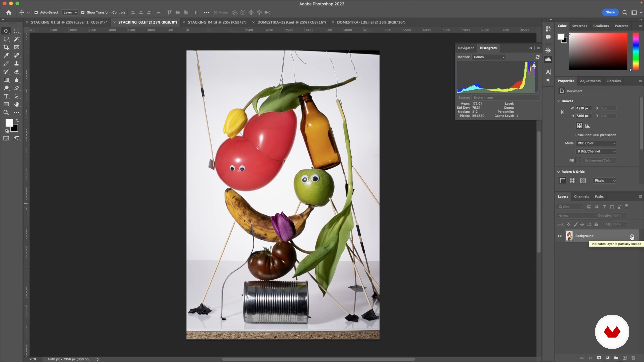Open the Auto-Select Layer dropdown
Screen dimensions: 644x362
pos(70,13)
